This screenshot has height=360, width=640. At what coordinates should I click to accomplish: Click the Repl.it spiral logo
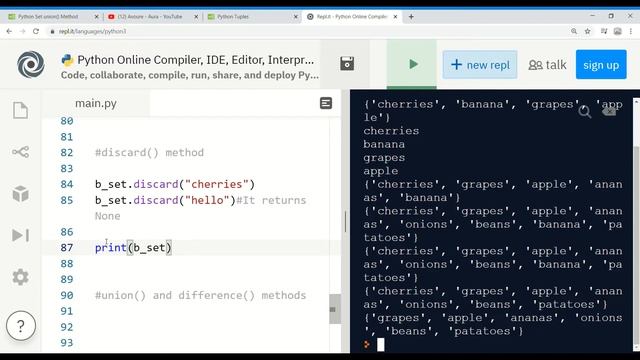(31, 64)
